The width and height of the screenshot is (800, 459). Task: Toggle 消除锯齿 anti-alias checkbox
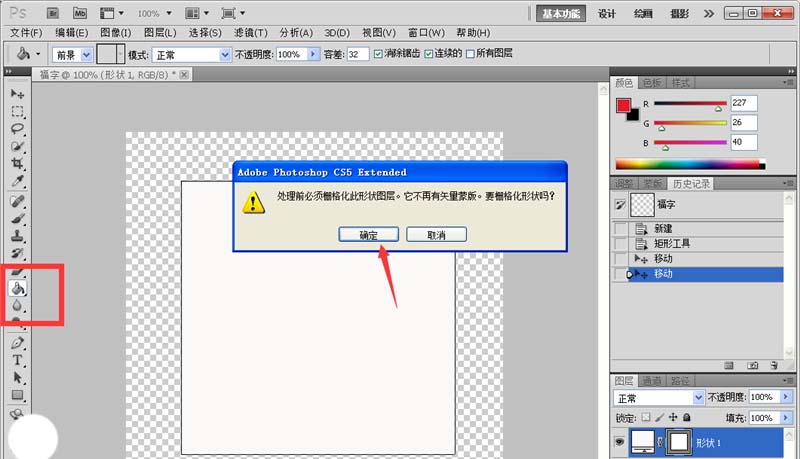pos(378,54)
